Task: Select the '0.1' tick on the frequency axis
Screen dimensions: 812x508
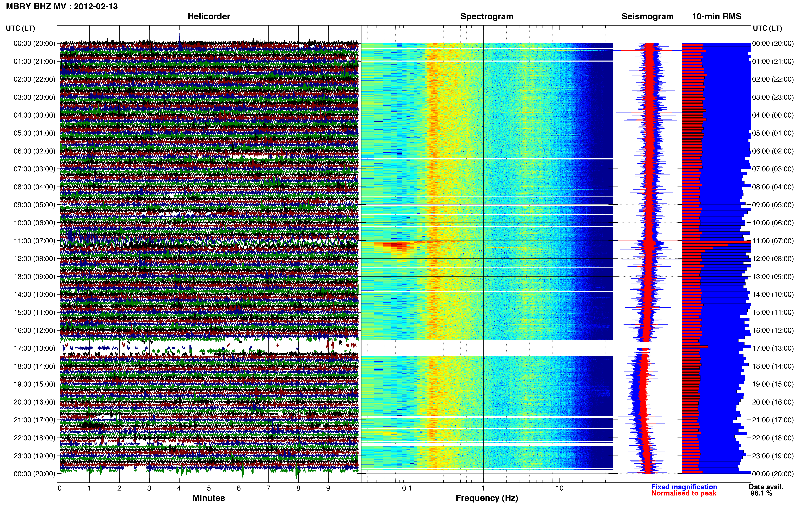Action: pos(407,488)
